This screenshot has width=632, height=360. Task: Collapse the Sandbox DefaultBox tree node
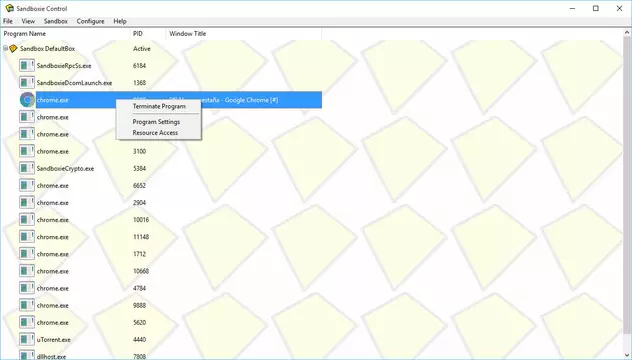click(5, 49)
